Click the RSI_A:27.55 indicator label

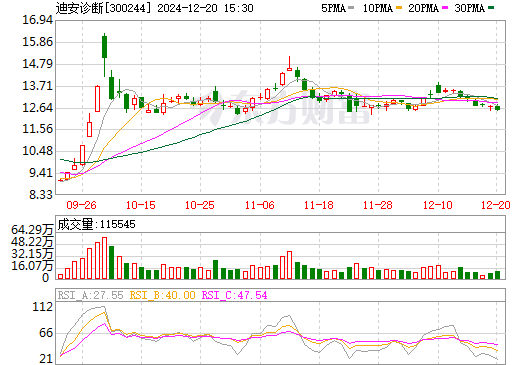[91, 295]
